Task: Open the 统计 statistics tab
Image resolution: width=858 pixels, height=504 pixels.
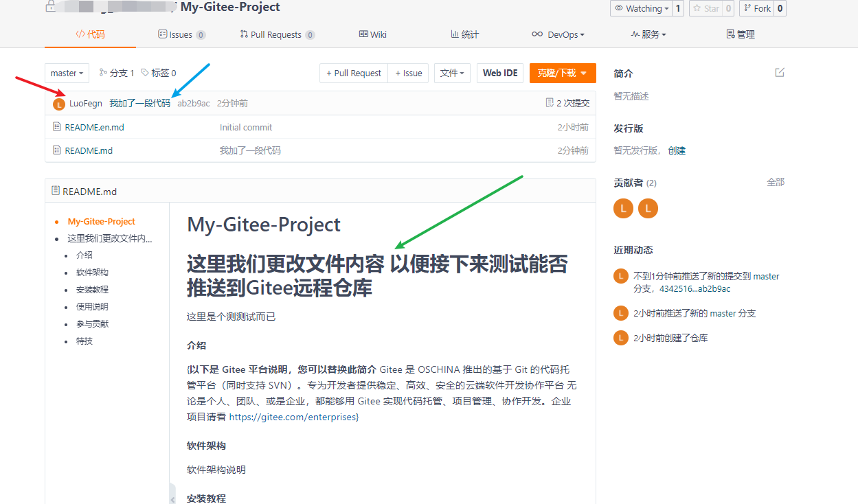Action: click(x=465, y=34)
